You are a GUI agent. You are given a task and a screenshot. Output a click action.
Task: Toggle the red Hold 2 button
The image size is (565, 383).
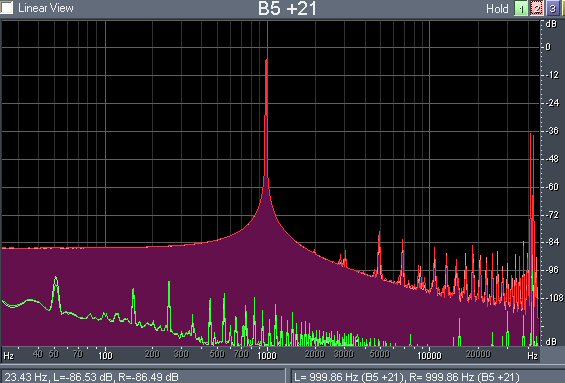point(537,9)
